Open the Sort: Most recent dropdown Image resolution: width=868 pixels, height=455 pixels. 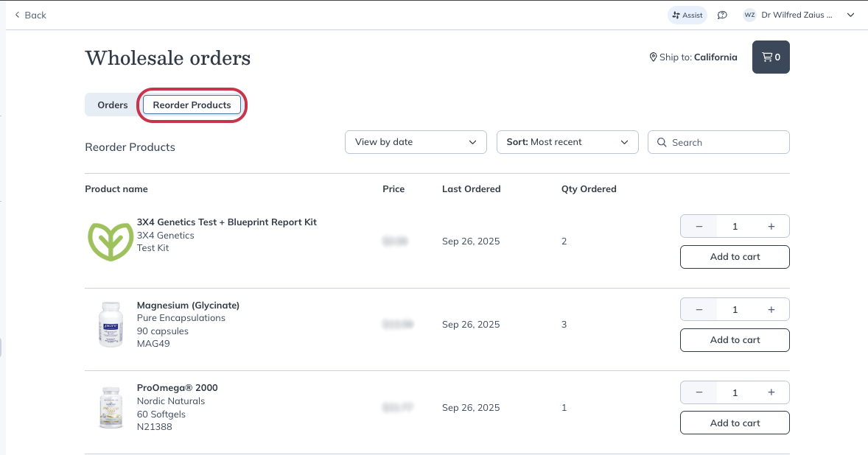point(567,142)
